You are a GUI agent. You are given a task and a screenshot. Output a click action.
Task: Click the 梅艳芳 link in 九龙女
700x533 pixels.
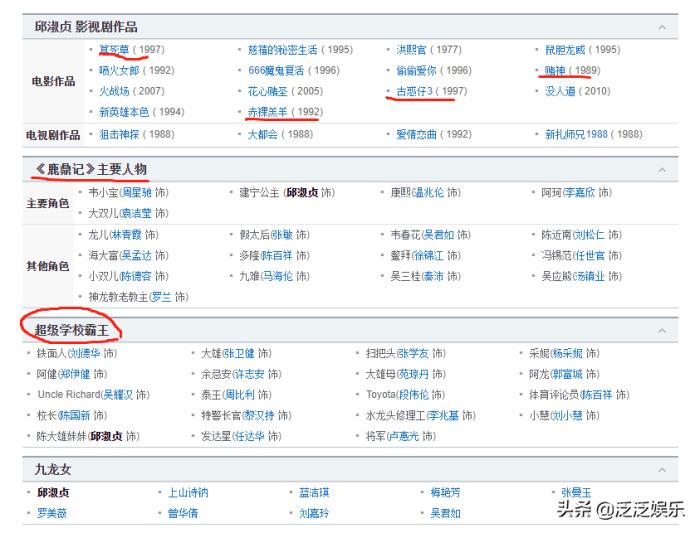[446, 492]
